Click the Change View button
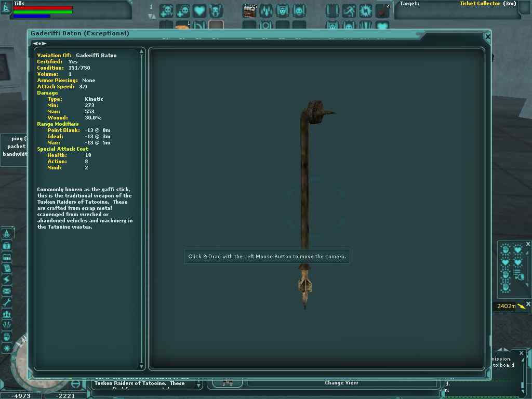Image resolution: width=532 pixels, height=399 pixels. click(341, 383)
